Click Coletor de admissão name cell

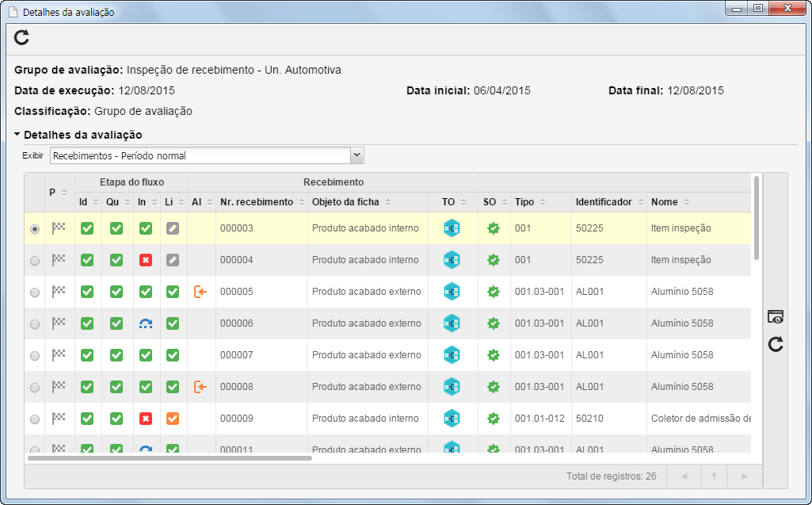700,419
